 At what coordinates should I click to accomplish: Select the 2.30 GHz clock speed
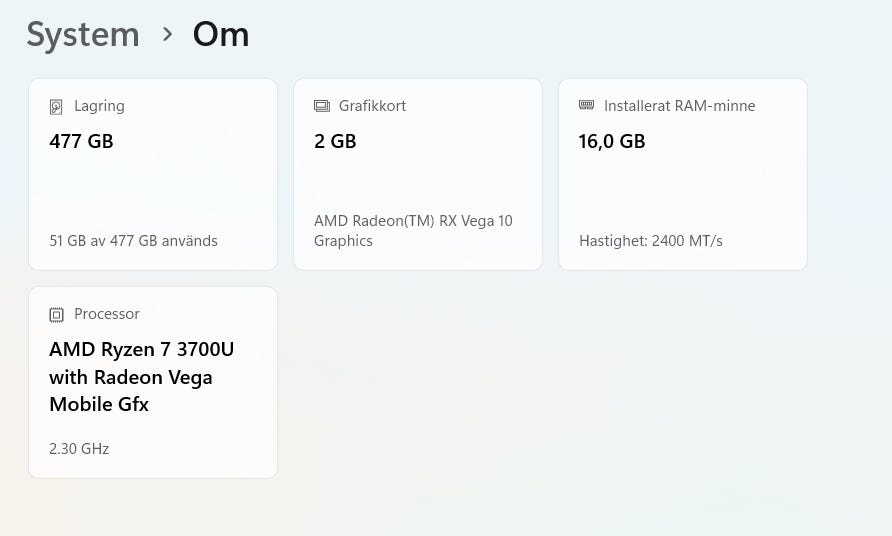tap(79, 449)
